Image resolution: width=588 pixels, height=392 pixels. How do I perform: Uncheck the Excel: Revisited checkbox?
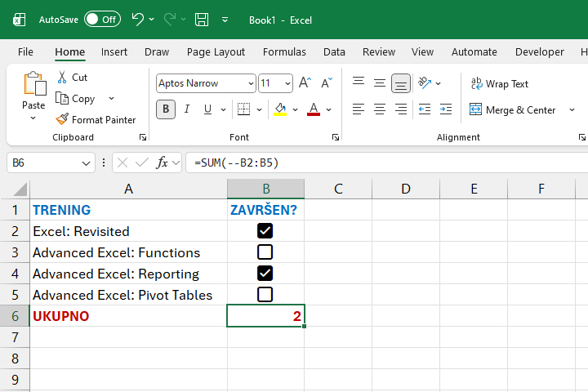[x=265, y=231]
